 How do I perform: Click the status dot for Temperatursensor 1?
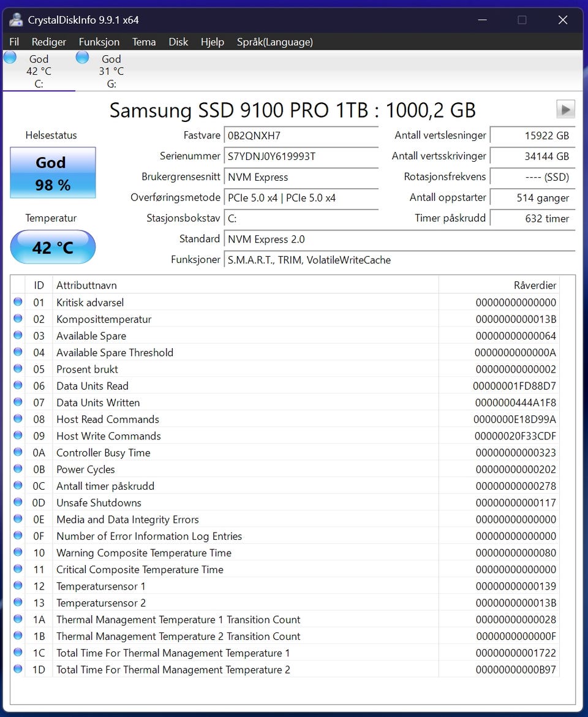tap(18, 585)
